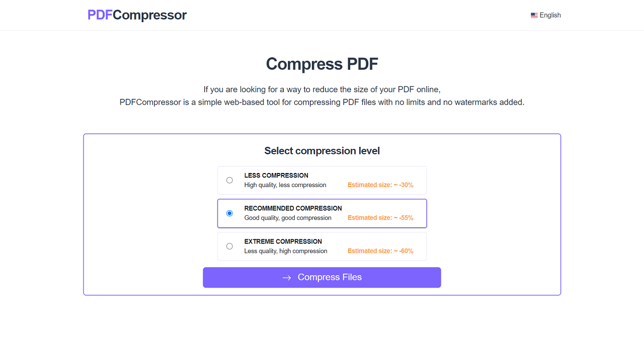Click the arrow icon on Compress Files

(287, 278)
